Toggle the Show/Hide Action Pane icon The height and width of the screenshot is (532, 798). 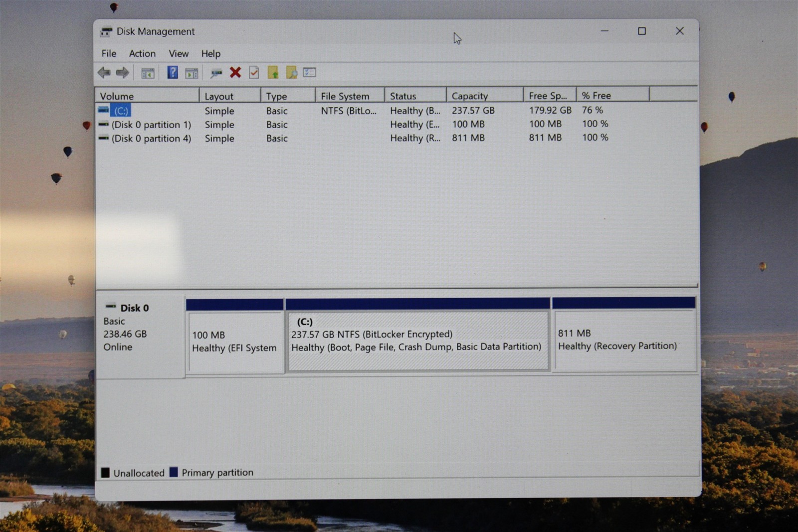[192, 73]
